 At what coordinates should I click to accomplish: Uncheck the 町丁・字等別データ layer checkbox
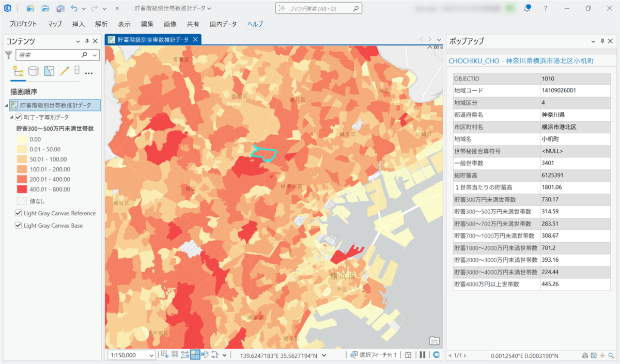19,117
